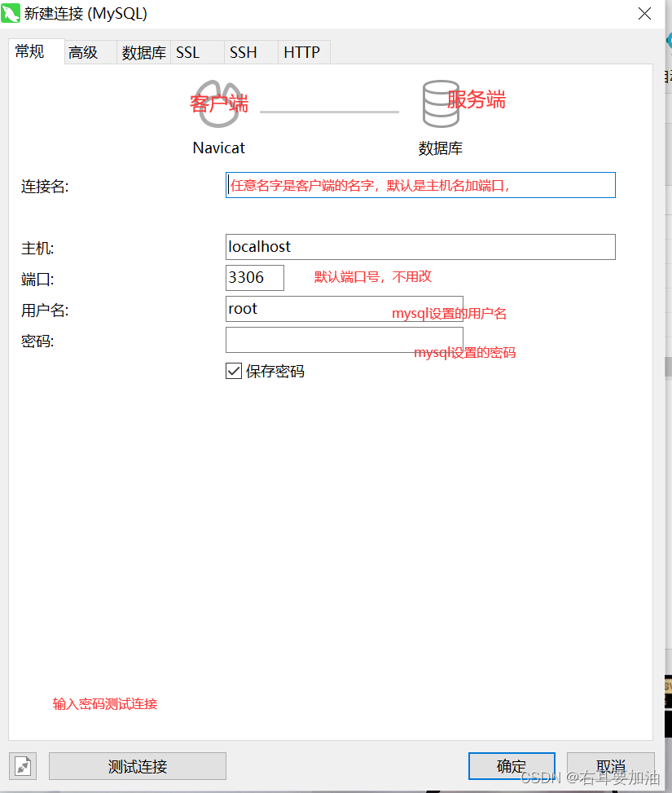Viewport: 672px width, 793px height.
Task: Open the 数据库 tab
Action: pos(143,53)
